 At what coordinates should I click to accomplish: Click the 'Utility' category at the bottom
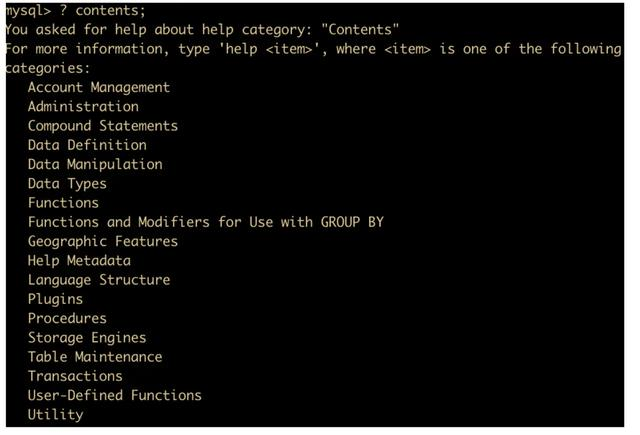point(56,415)
